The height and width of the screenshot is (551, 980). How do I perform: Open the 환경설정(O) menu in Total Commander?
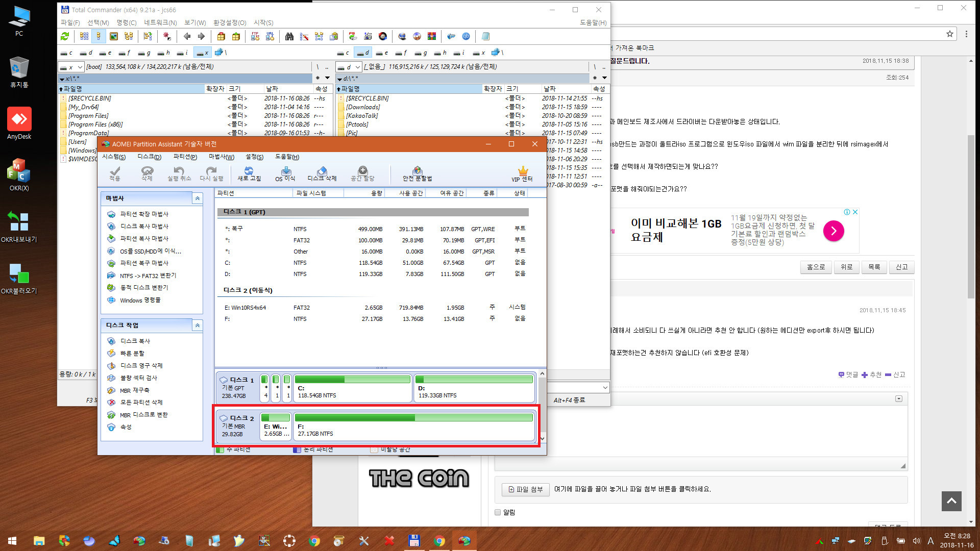[230, 22]
